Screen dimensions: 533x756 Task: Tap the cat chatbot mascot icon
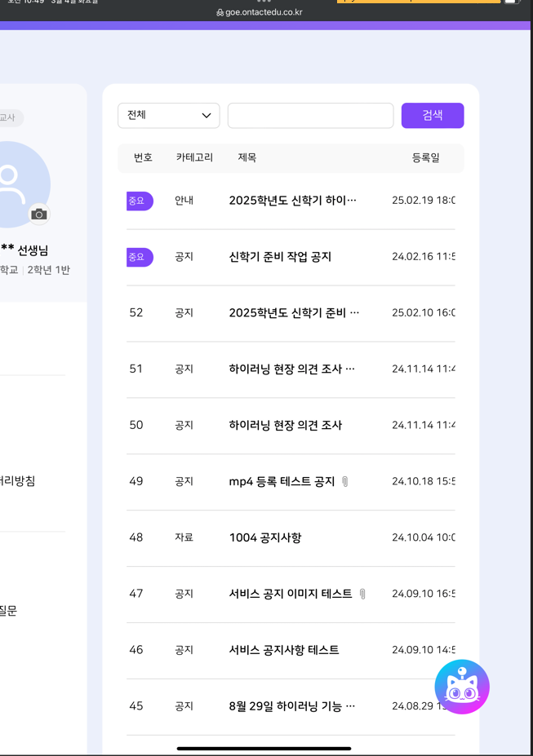(462, 687)
